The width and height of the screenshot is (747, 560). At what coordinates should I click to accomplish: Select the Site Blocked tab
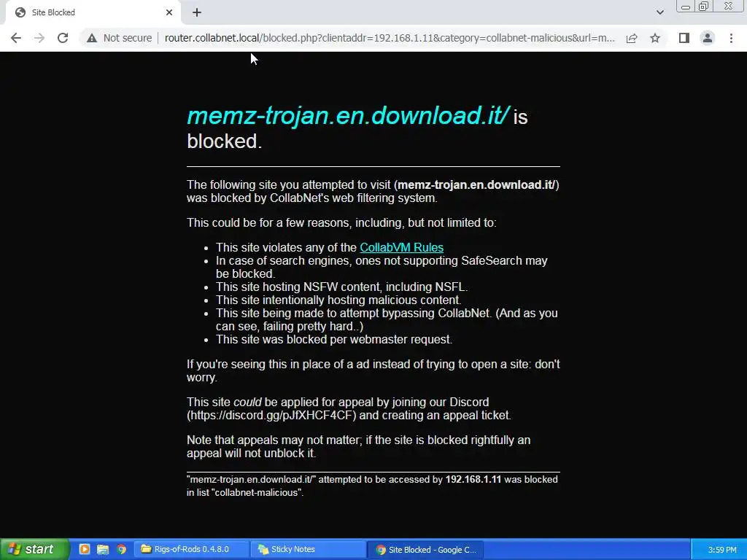point(93,12)
